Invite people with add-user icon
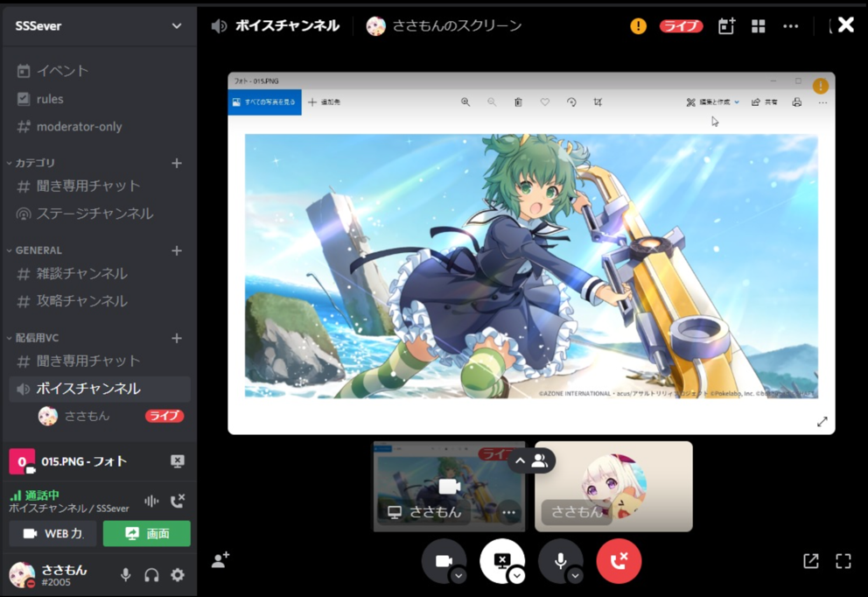This screenshot has width=868, height=597. click(x=220, y=560)
